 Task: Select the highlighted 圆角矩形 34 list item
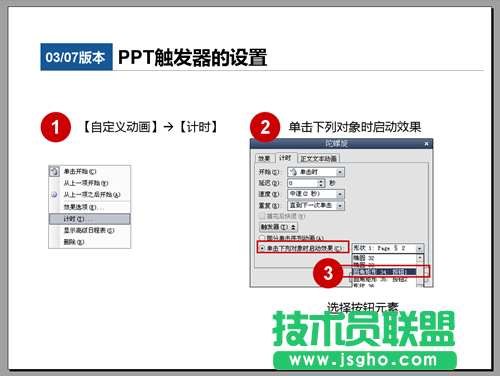click(384, 272)
